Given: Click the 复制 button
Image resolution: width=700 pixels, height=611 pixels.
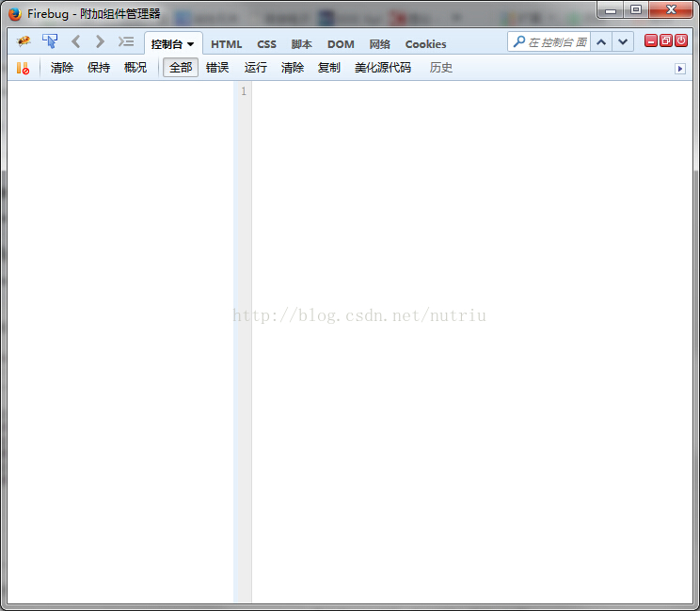Looking at the screenshot, I should pyautogui.click(x=329, y=68).
